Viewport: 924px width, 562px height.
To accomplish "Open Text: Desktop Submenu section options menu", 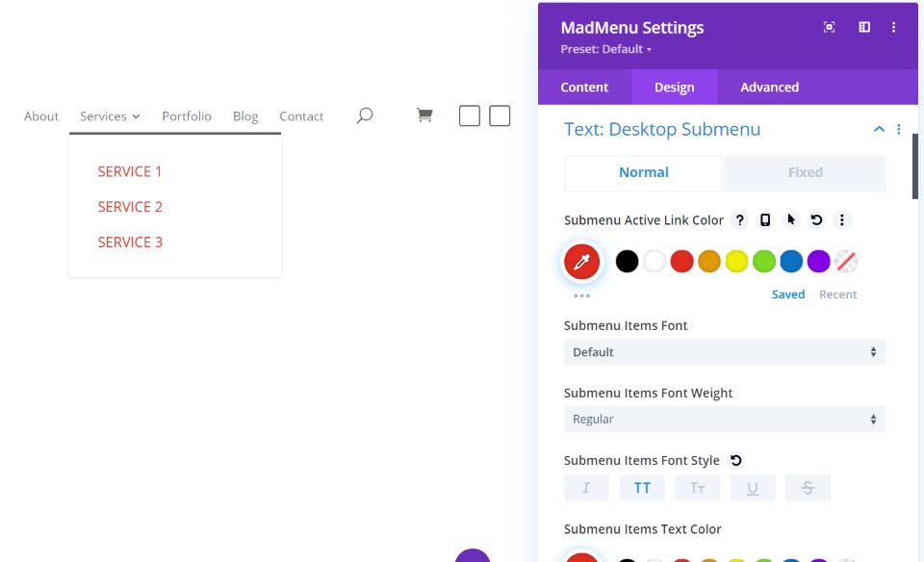I will (x=899, y=129).
